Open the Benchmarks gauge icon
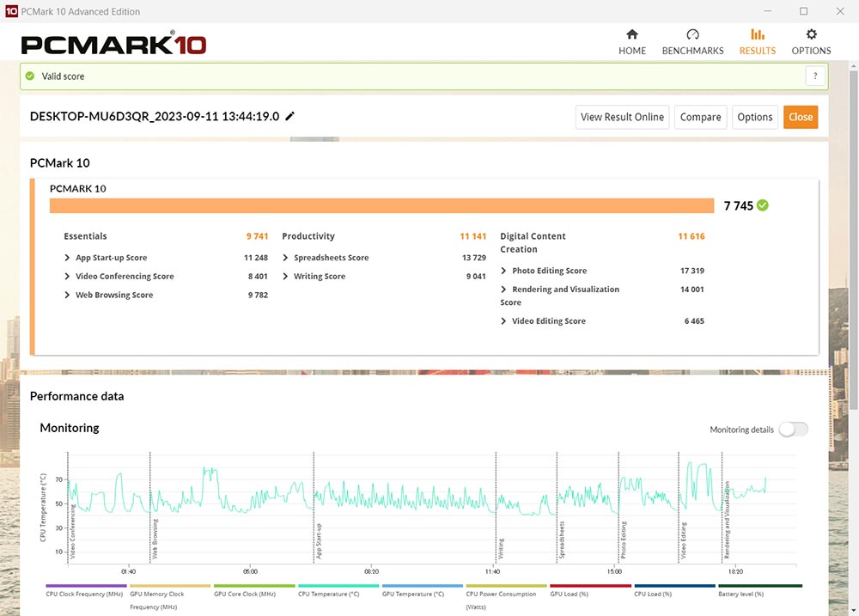 [x=692, y=34]
